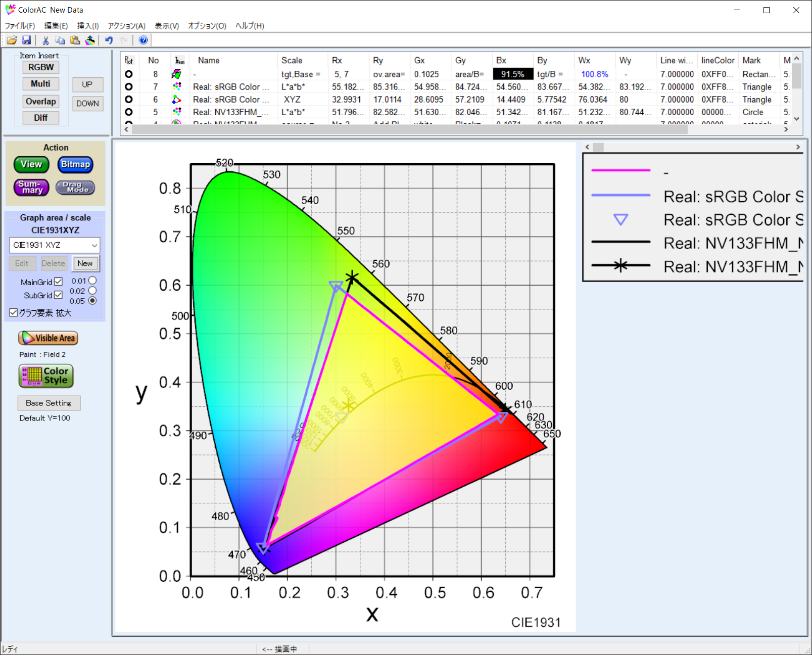Click the table scroll-down arrow

[x=797, y=119]
